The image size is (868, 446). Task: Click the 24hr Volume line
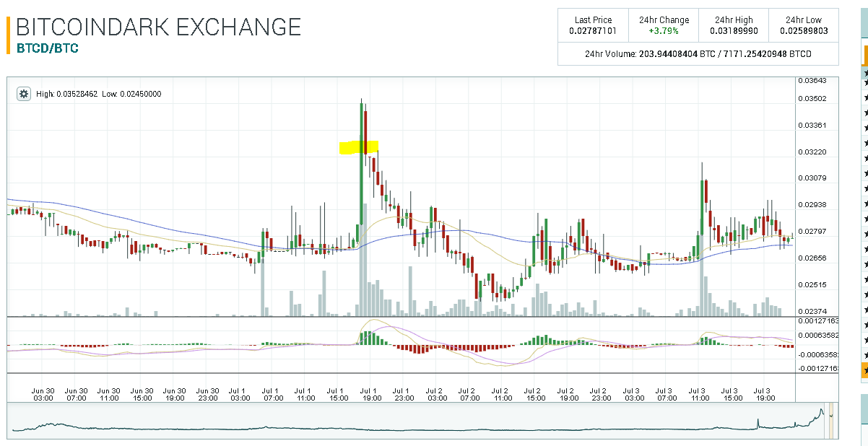point(698,54)
